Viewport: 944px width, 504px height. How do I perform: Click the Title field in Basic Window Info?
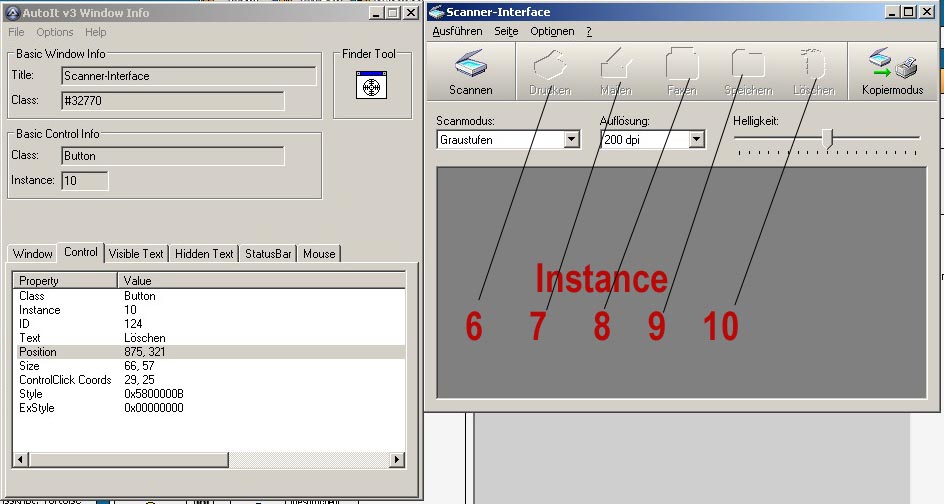[x=188, y=76]
